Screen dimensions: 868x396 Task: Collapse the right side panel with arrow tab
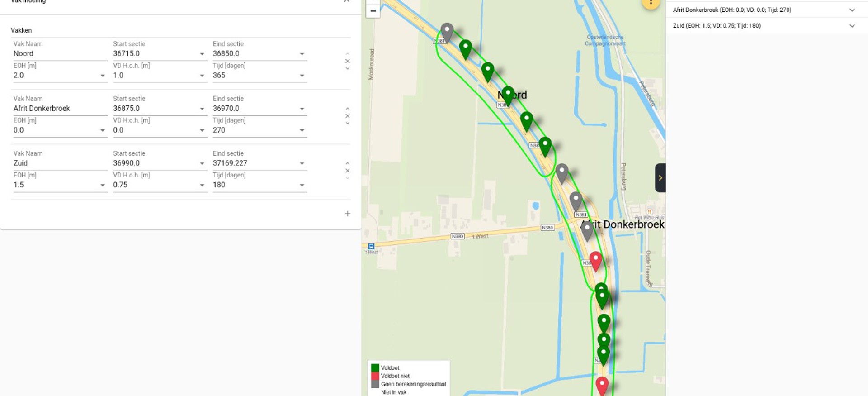(x=660, y=178)
